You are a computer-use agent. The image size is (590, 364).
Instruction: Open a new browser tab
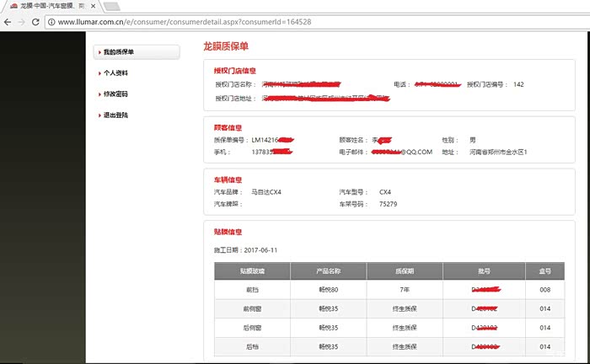coord(112,7)
